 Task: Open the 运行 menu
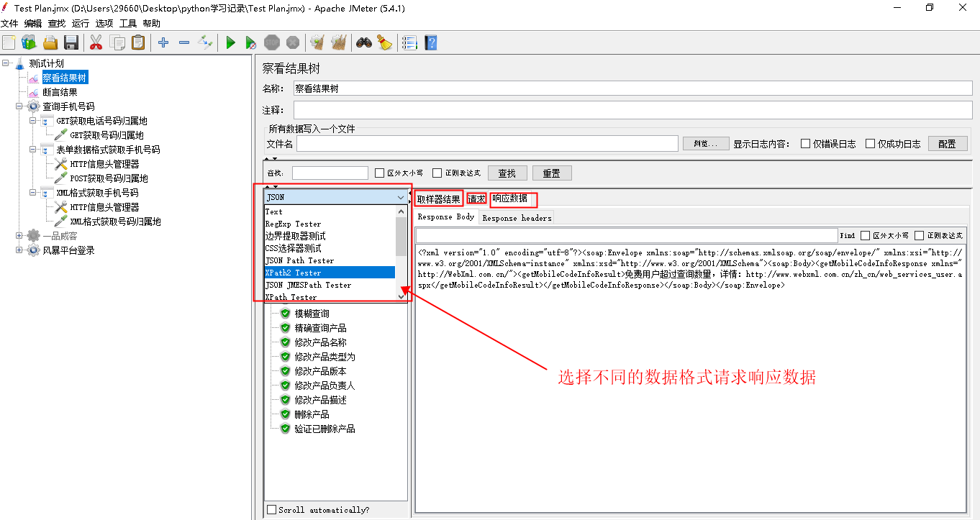(x=81, y=23)
